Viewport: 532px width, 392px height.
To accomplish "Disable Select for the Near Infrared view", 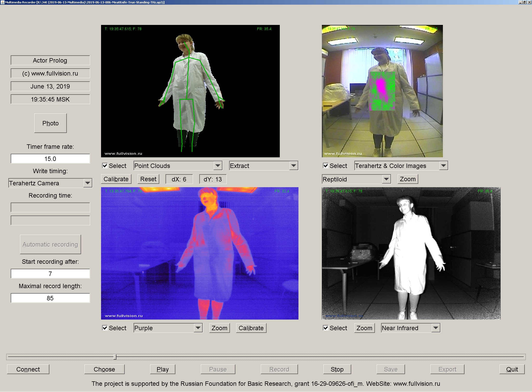I will 325,328.
